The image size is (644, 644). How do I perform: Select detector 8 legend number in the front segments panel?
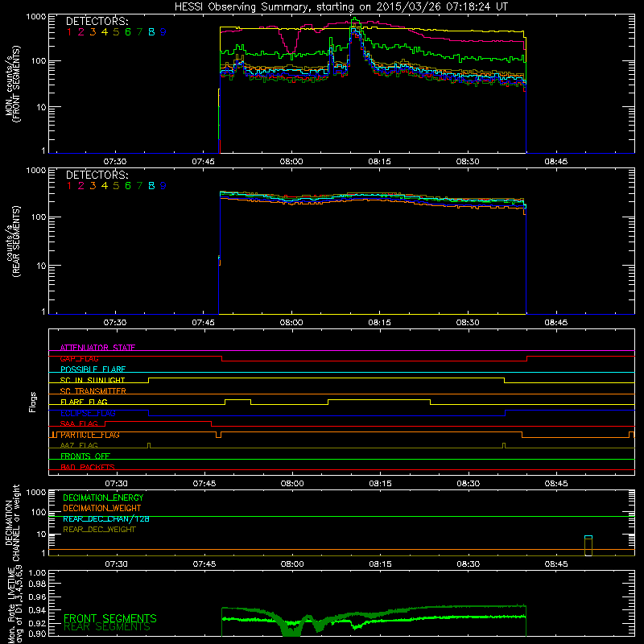pos(151,32)
